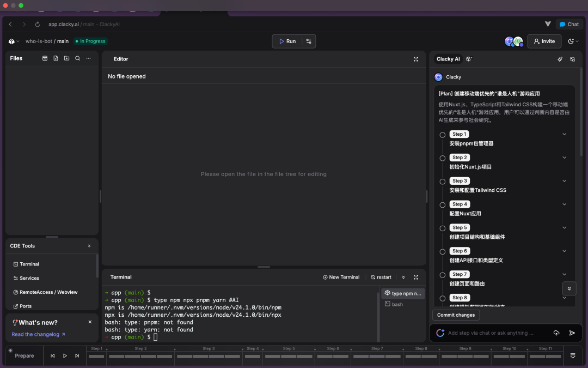This screenshot has width=588, height=368.
Task: Click the send arrow in chat box
Action: pos(572,333)
